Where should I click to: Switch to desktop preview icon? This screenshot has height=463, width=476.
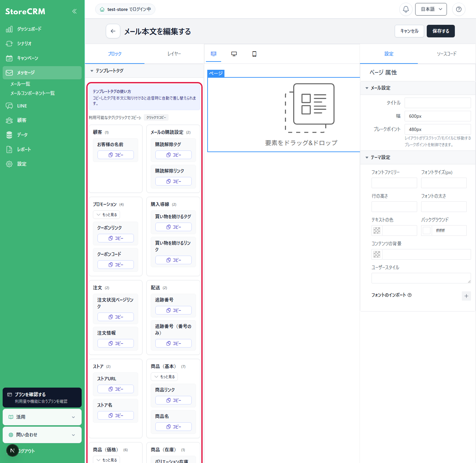(x=234, y=54)
